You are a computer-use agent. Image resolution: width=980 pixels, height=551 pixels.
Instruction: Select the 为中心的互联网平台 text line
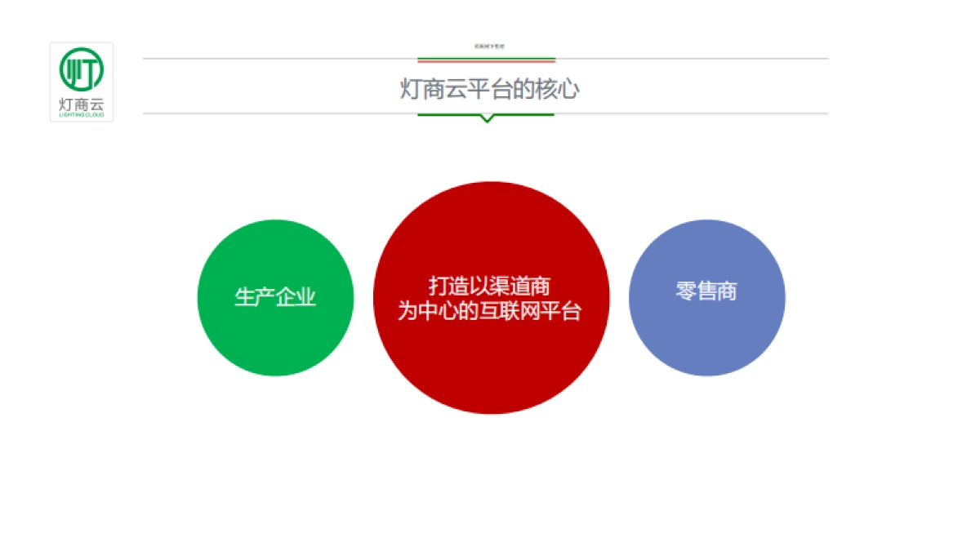click(490, 311)
